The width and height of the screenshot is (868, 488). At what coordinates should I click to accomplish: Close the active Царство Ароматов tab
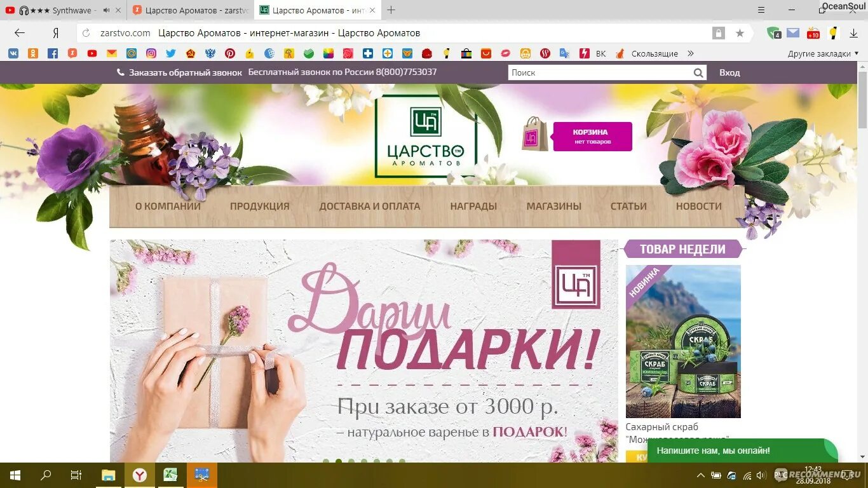tap(373, 10)
